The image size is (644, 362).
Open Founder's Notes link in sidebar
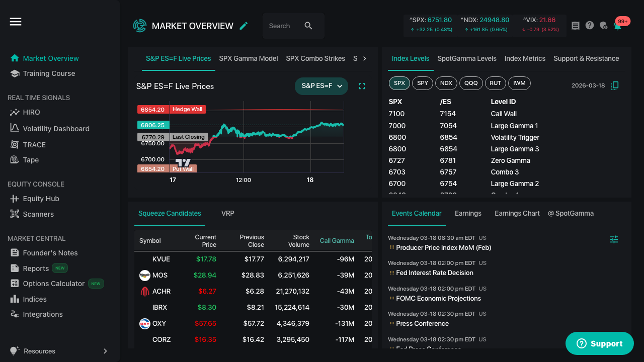[x=50, y=253]
